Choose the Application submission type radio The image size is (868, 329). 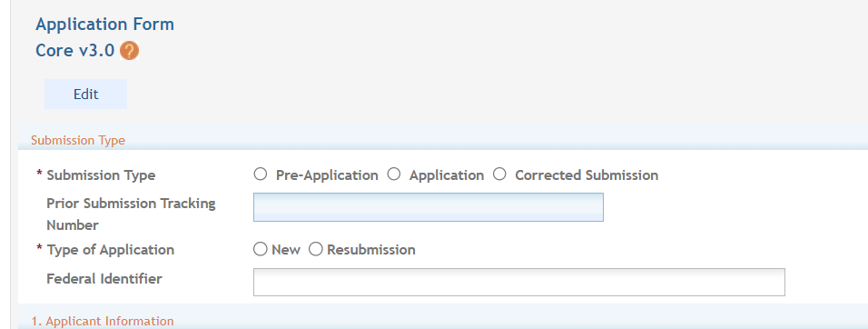click(393, 174)
